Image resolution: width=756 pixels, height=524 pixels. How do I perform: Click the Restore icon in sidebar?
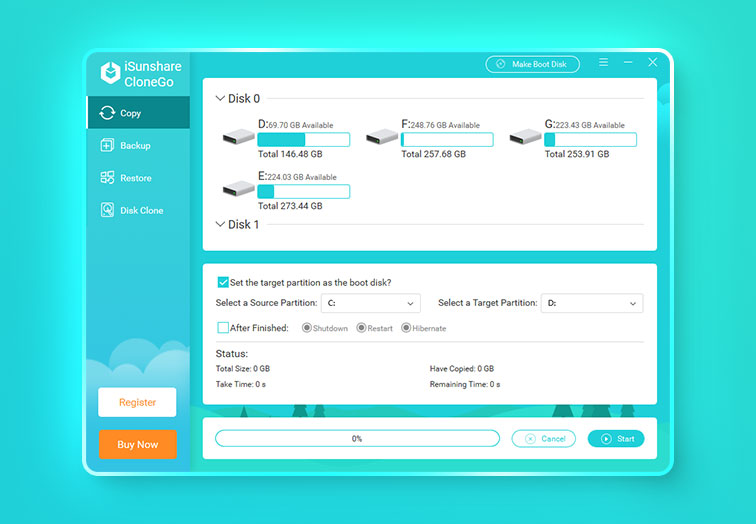(107, 177)
